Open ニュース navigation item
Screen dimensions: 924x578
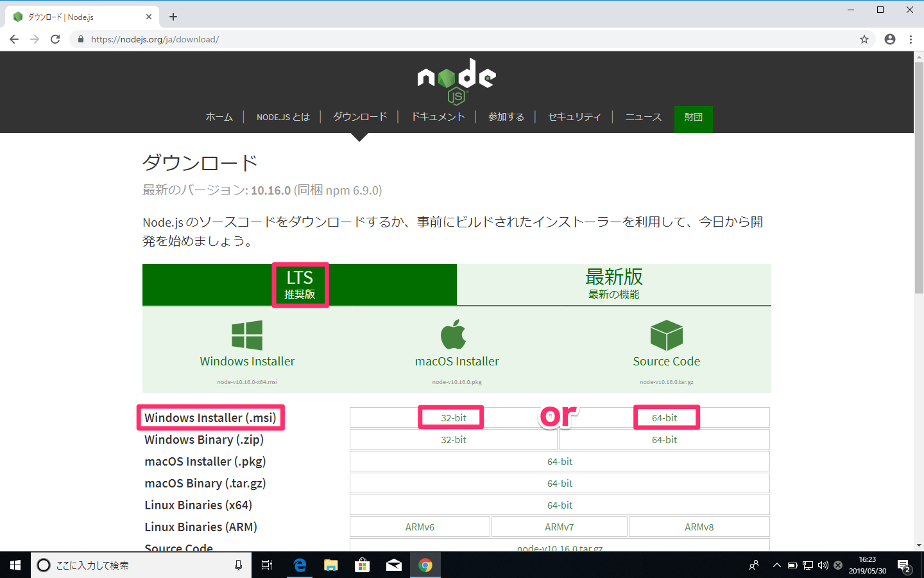pyautogui.click(x=643, y=117)
